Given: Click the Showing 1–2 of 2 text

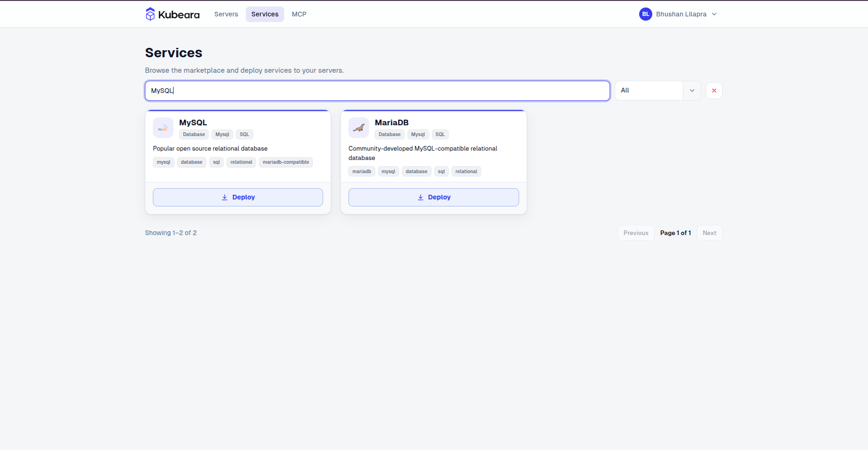Looking at the screenshot, I should [171, 233].
